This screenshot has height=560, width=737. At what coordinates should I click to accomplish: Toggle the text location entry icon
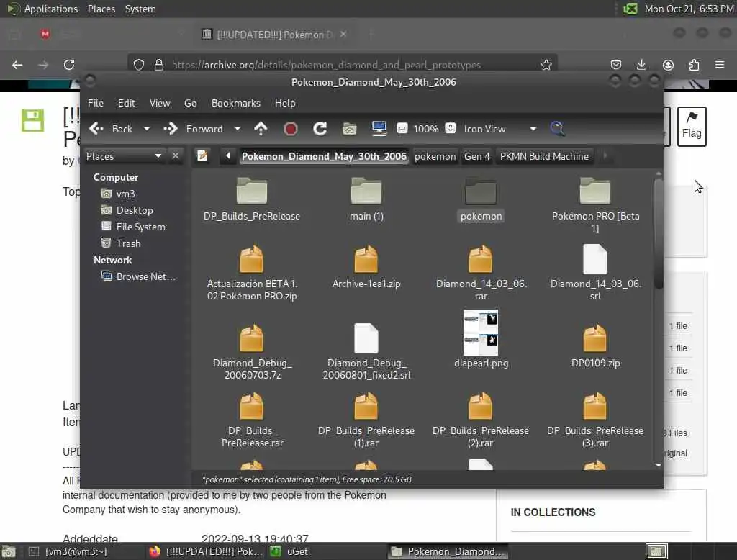pos(202,155)
